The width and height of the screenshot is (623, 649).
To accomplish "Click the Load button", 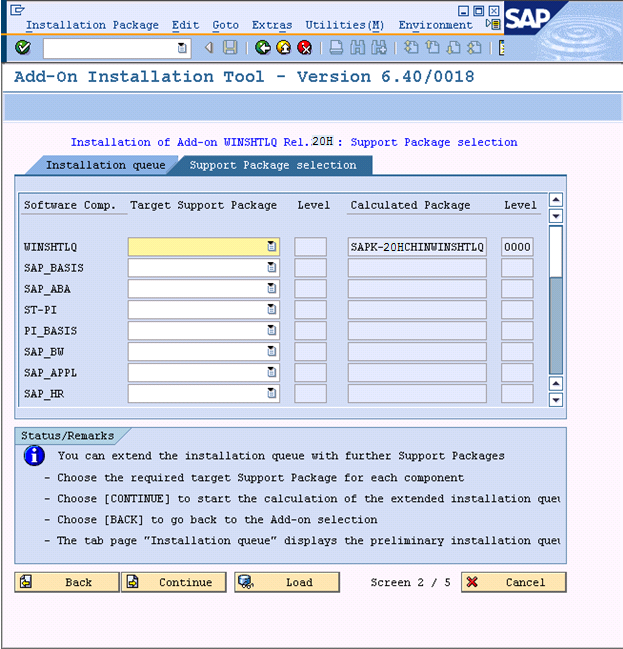I will point(287,582).
